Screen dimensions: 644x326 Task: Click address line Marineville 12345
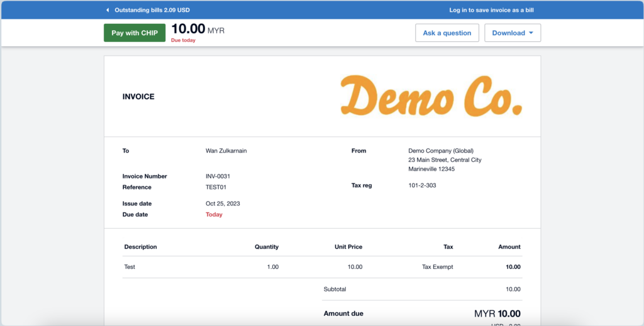pyautogui.click(x=431, y=169)
